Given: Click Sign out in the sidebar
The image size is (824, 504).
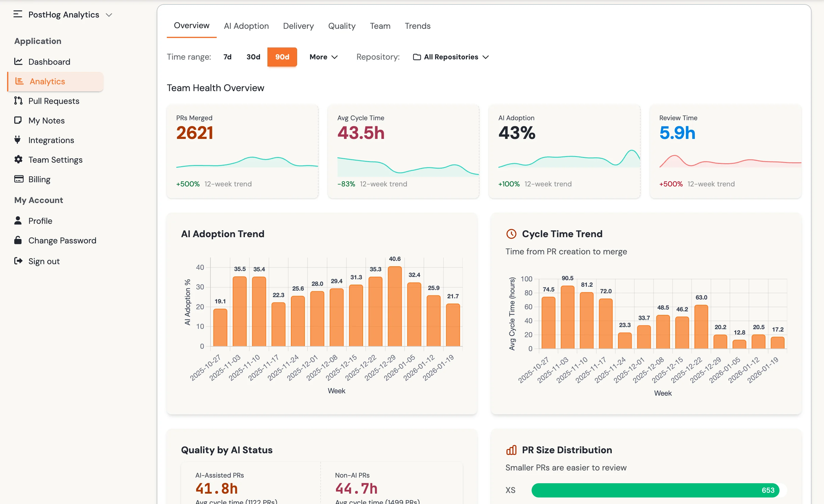Looking at the screenshot, I should [x=56, y=261].
